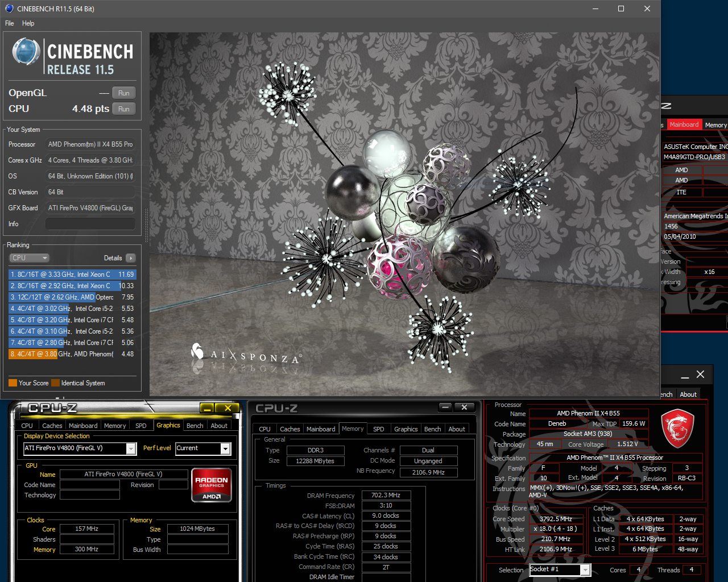
Task: Select ranking row 8 AMD Phenom 4.48
Action: (x=72, y=354)
